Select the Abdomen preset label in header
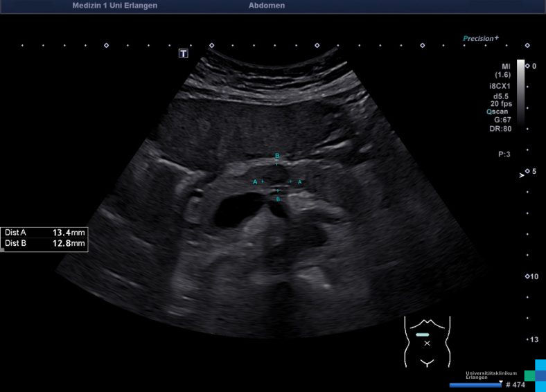The image size is (546, 392). pos(266,6)
